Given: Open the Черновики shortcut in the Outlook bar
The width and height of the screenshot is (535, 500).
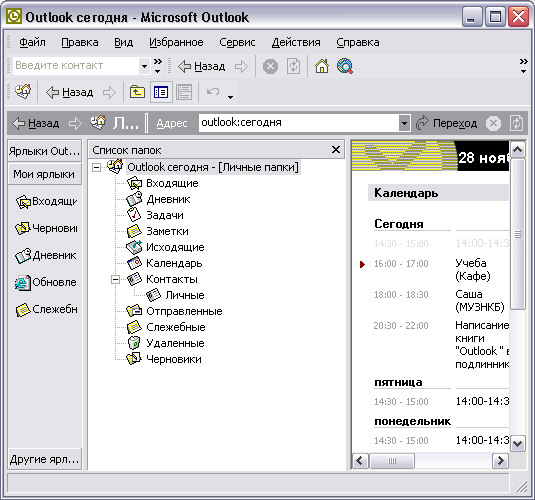Looking at the screenshot, I should pos(46,228).
